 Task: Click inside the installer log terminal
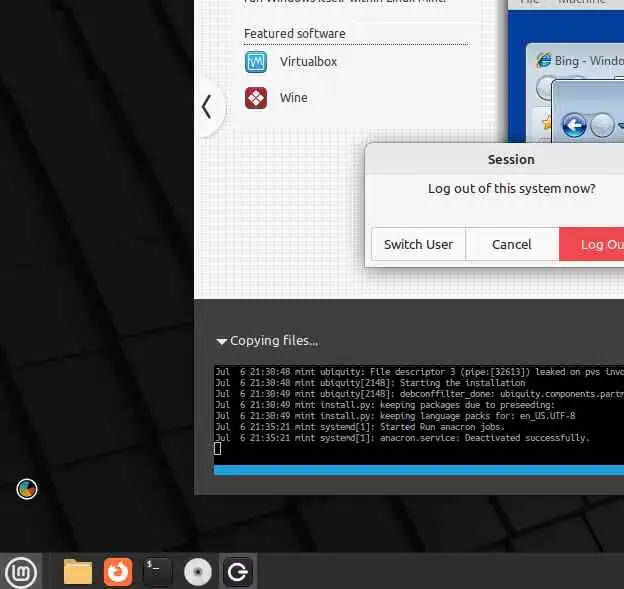point(419,415)
